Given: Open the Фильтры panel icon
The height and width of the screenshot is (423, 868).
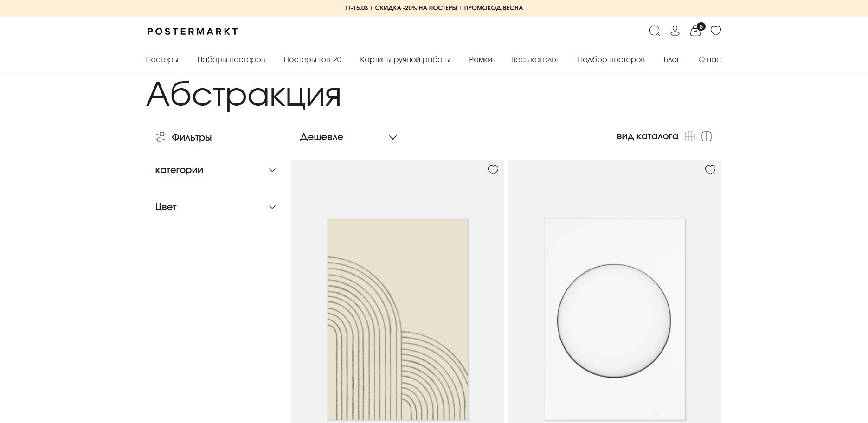Looking at the screenshot, I should (160, 137).
